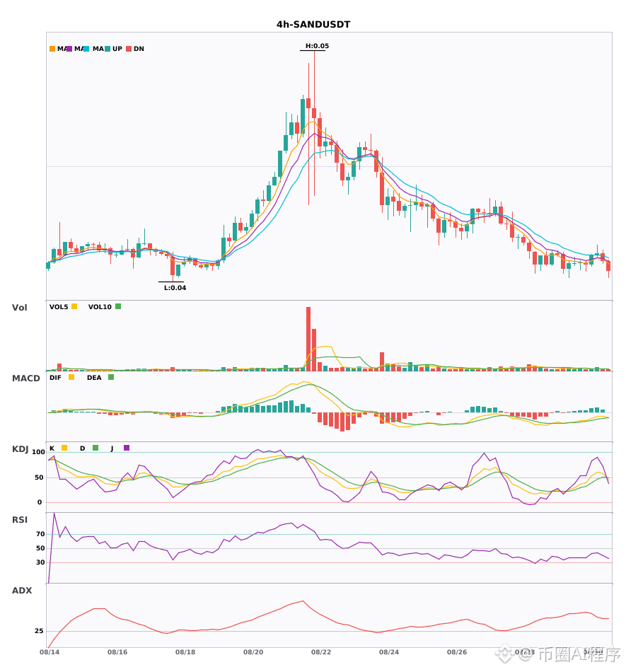The image size is (626, 672).
Task: Click the VOL5 legend text
Action: (59, 307)
